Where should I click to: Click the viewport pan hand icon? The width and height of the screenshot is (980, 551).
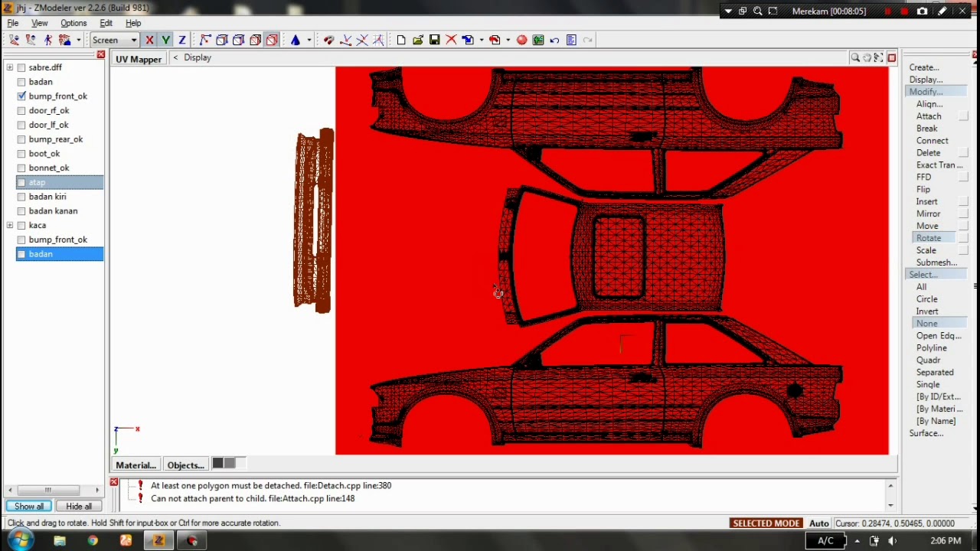pyautogui.click(x=867, y=57)
